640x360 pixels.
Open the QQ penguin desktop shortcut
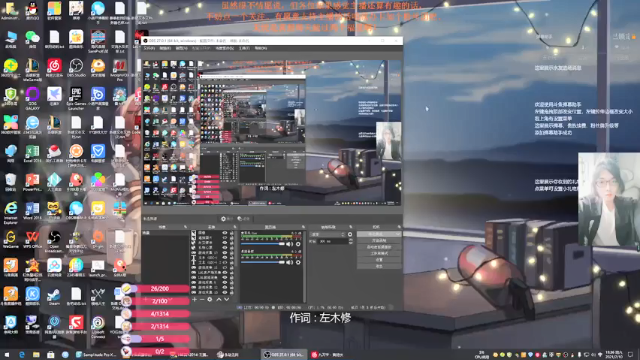tap(32, 10)
